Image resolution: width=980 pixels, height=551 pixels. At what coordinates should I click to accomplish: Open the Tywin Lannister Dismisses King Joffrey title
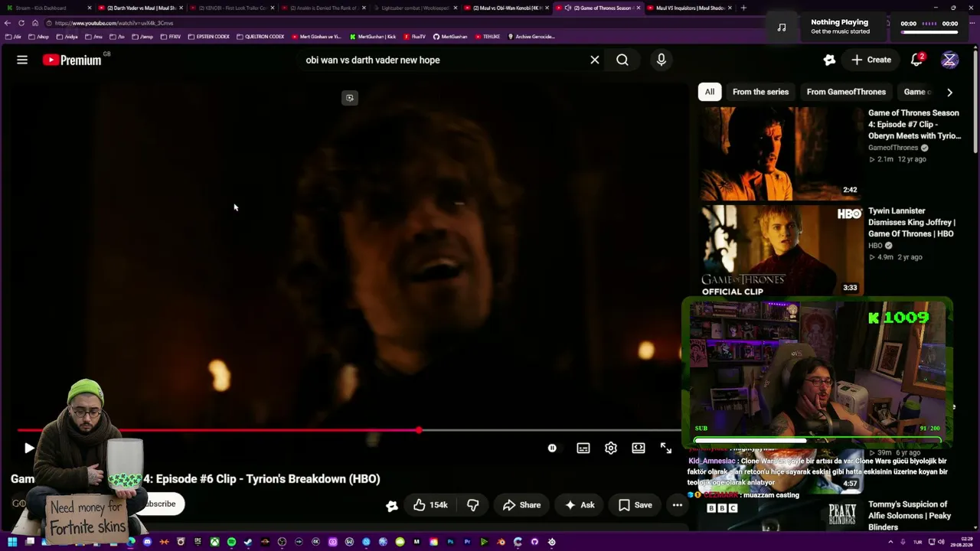click(x=912, y=222)
